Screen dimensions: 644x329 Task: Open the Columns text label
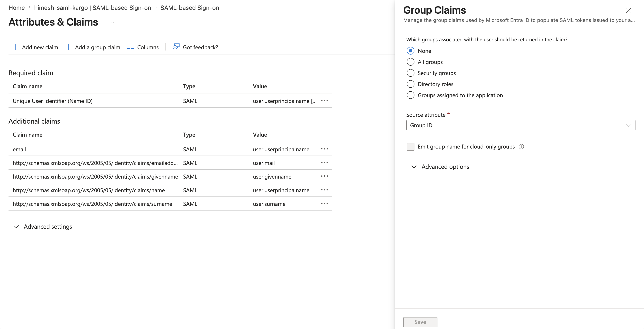(148, 47)
